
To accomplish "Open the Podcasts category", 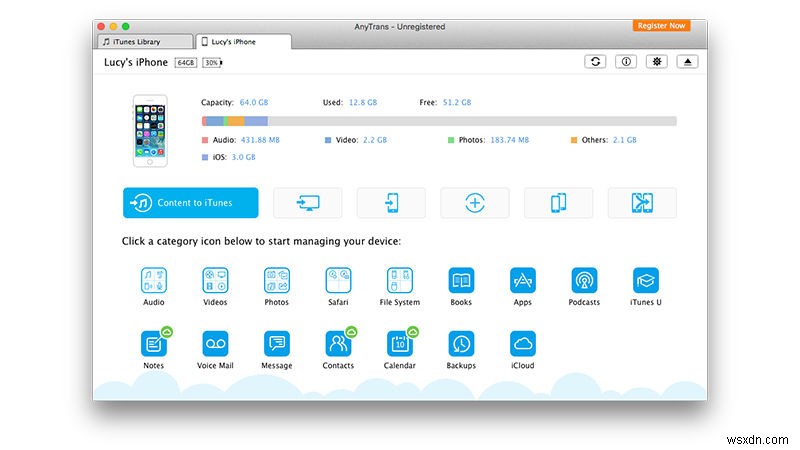I will pyautogui.click(x=584, y=280).
